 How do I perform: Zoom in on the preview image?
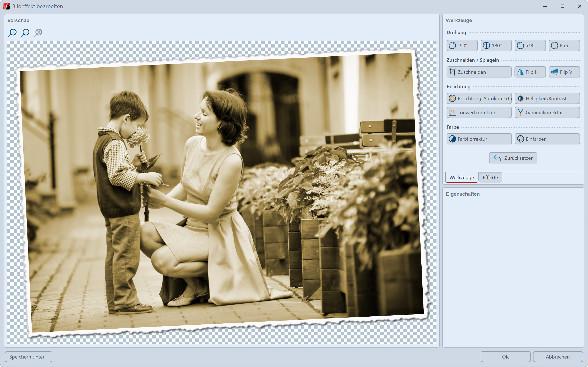(12, 32)
